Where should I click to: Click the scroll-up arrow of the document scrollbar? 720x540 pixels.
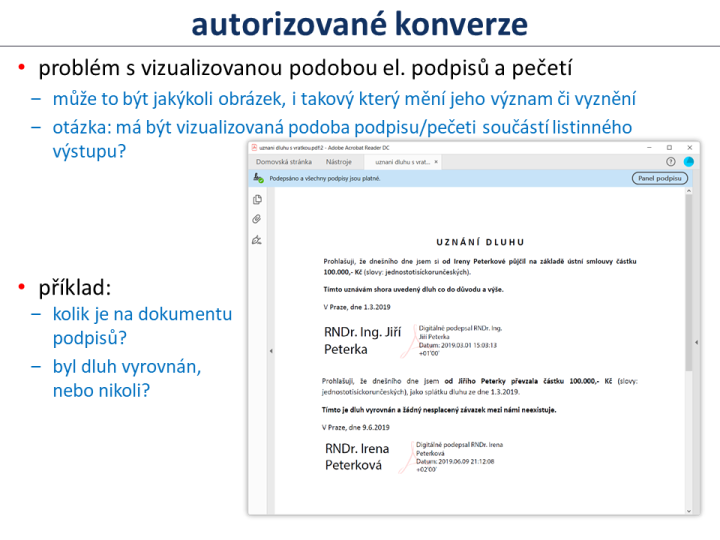coord(689,191)
